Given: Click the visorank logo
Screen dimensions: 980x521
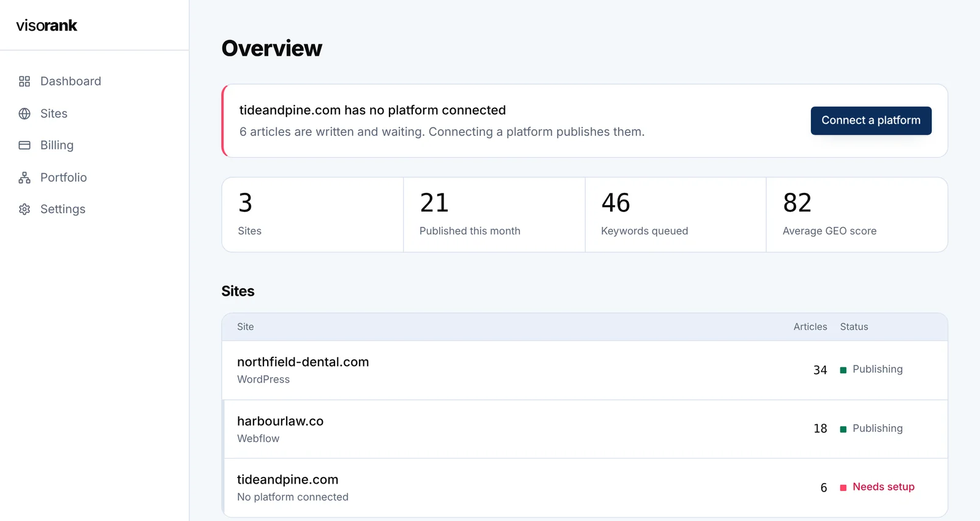Looking at the screenshot, I should [x=47, y=25].
